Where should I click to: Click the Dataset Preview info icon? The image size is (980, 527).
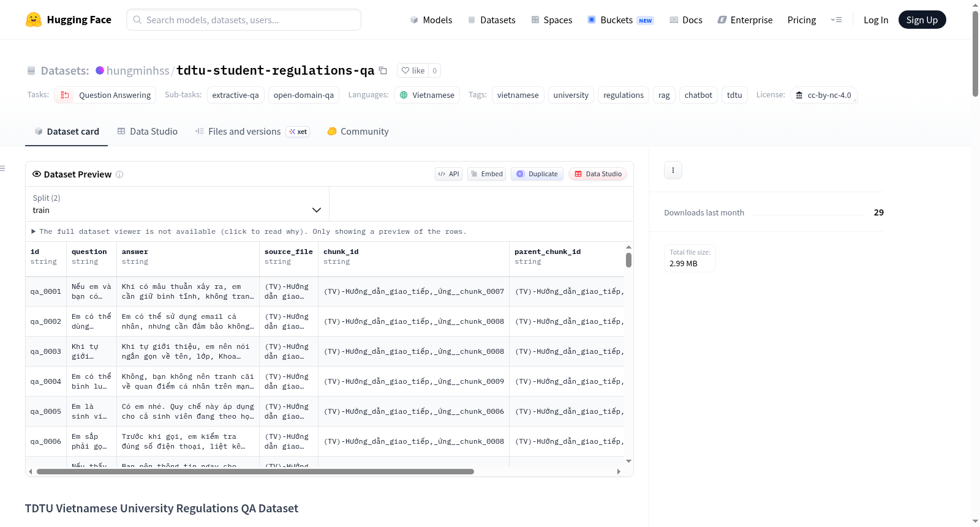pos(119,174)
